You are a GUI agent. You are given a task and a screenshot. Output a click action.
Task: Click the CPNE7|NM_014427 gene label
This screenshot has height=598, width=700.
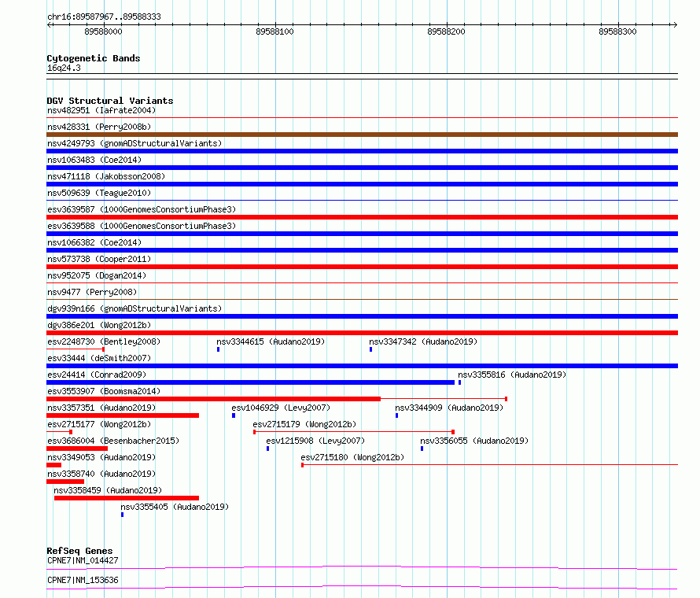pyautogui.click(x=83, y=560)
